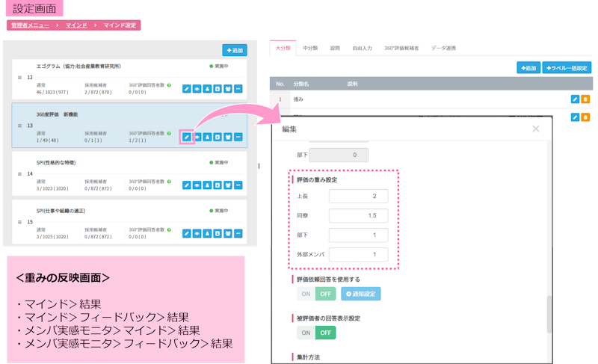598x364 pixels.
Task: Click the 実施中 status on エゴグラム card
Action: coord(219,67)
